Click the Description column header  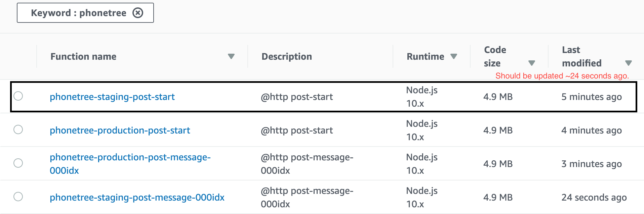(x=287, y=56)
